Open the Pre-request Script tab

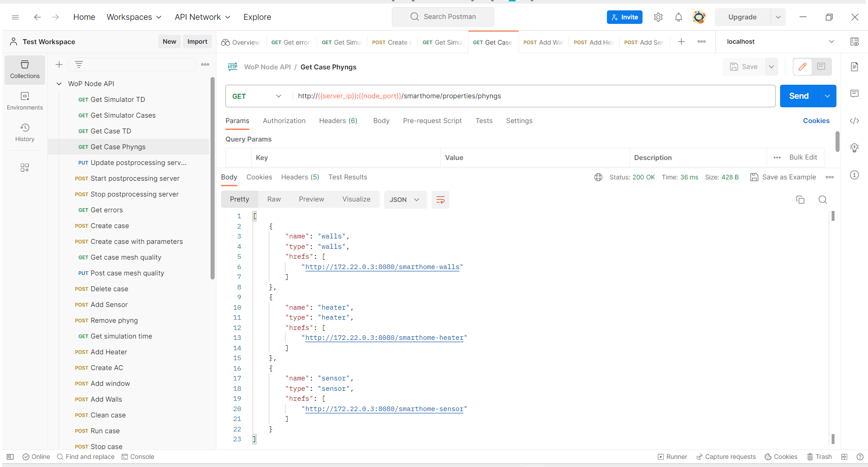(x=432, y=121)
